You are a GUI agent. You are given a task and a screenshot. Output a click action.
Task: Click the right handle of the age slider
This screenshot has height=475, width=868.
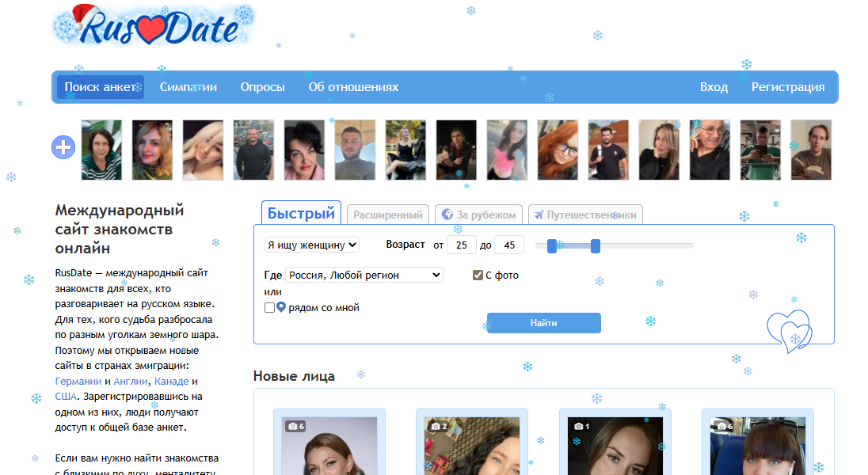pyautogui.click(x=596, y=246)
